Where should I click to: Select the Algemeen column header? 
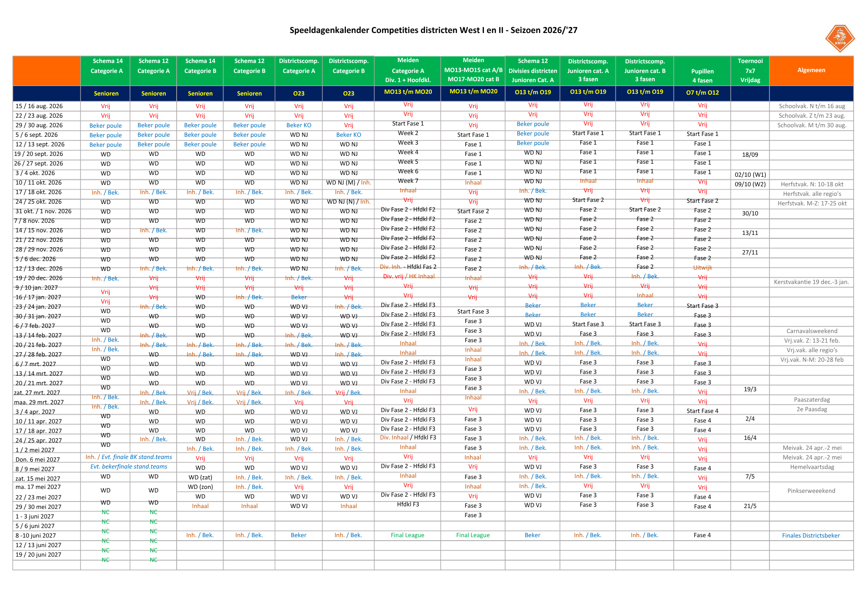coord(811,70)
